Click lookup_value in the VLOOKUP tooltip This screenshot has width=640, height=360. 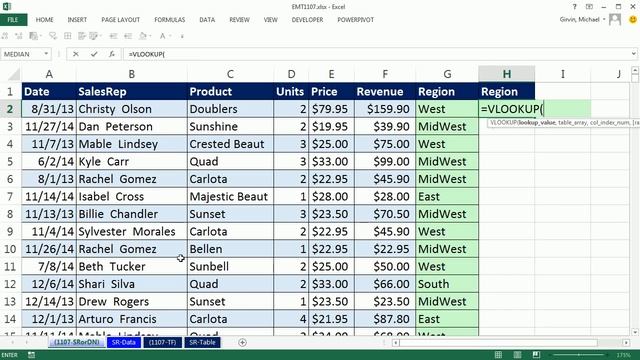pyautogui.click(x=537, y=122)
